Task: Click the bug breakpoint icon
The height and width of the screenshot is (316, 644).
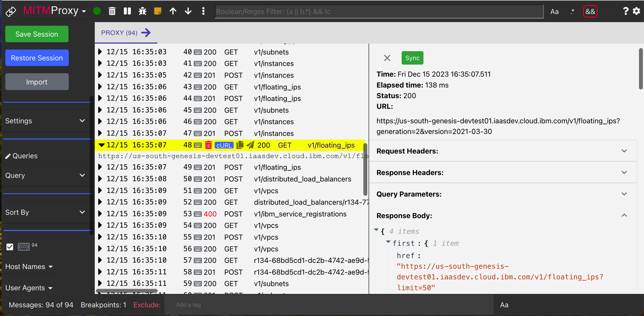Action: click(x=143, y=11)
